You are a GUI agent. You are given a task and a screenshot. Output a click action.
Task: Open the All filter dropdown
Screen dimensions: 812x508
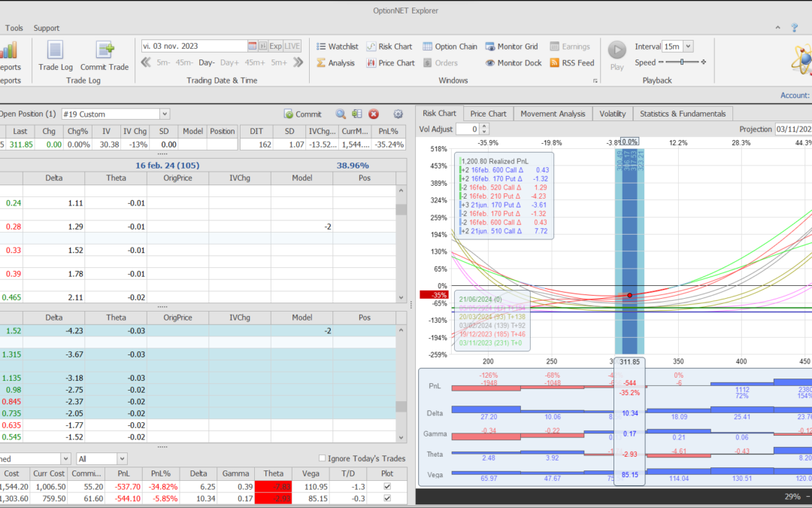coord(121,458)
